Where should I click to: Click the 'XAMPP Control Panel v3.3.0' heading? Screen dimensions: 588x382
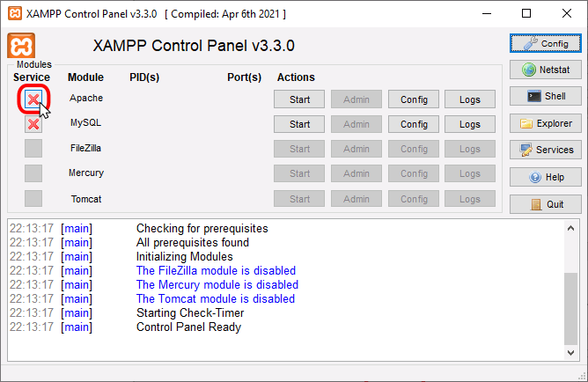pos(194,46)
